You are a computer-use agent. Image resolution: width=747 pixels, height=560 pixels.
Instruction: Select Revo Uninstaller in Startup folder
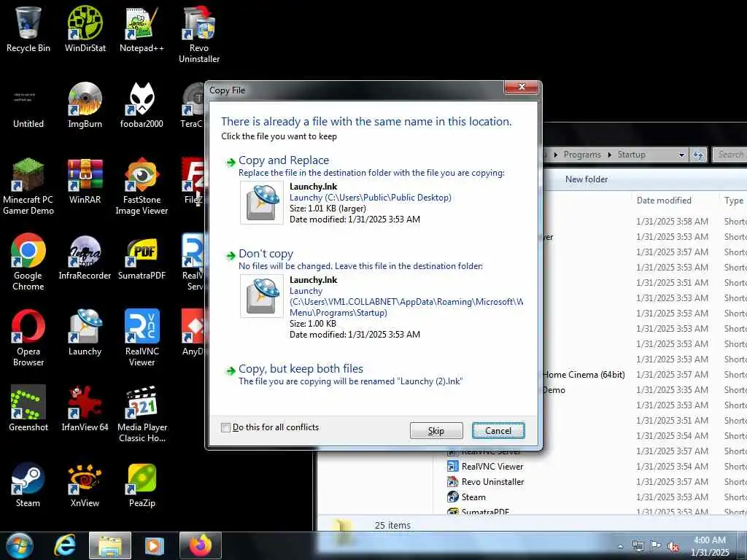tap(492, 482)
